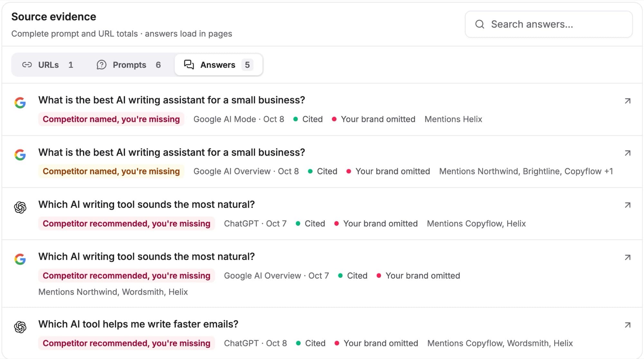Screen dimensions: 644x359
Task: Click the magnifier icon in Search answers
Action: [x=479, y=24]
